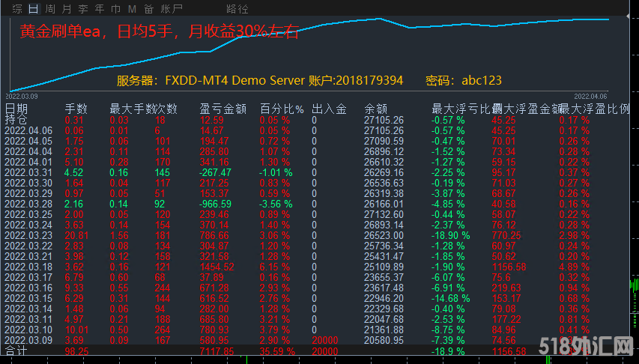Screen dimensions: 639x364
Task: Click the 日期 column header
Action: (16, 109)
